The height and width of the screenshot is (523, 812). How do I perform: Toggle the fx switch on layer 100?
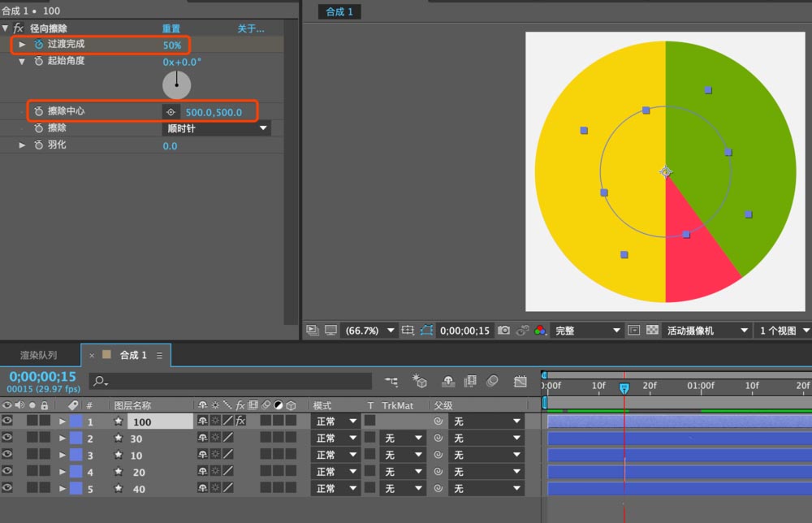[240, 421]
